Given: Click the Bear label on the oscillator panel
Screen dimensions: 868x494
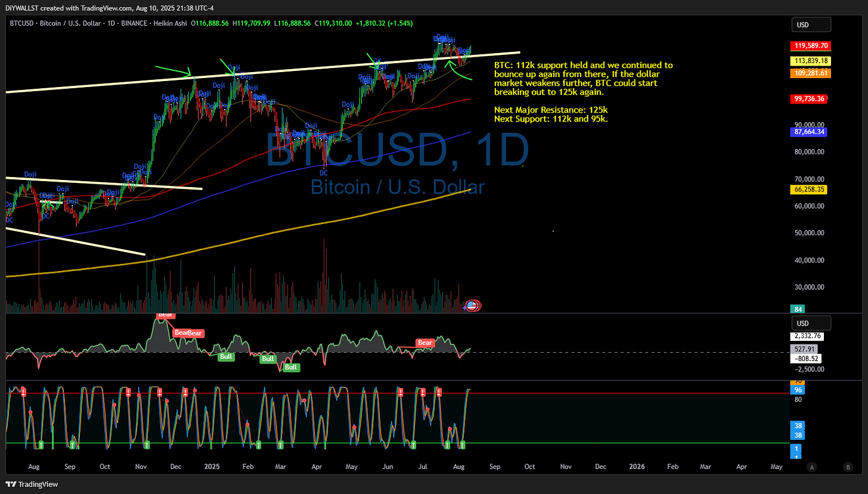Looking at the screenshot, I should point(424,343).
